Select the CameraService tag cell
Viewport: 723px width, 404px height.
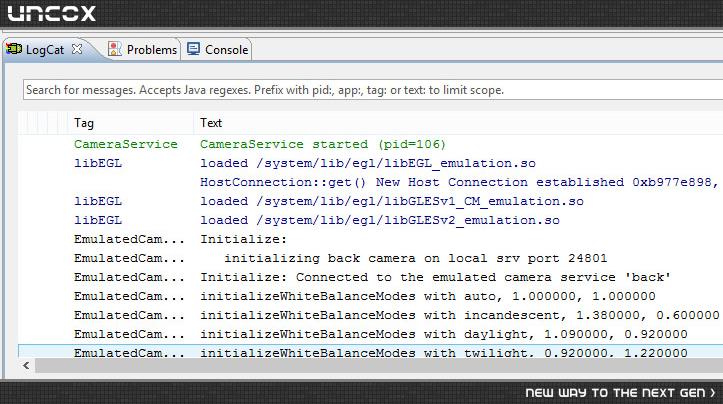click(125, 144)
